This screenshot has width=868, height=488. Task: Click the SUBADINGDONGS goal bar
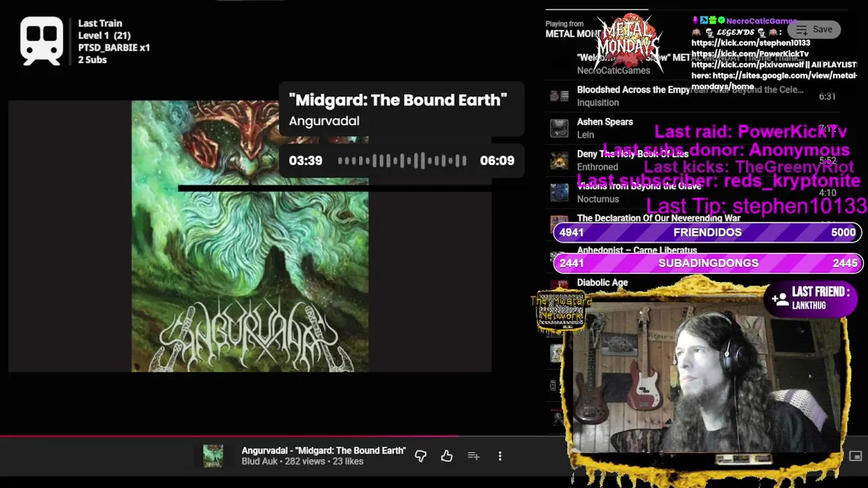pos(707,263)
